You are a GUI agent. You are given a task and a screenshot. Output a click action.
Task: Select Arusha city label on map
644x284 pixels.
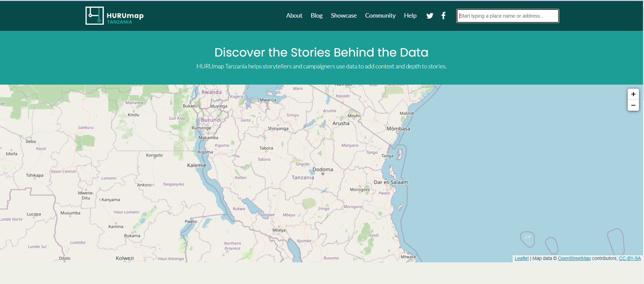point(341,124)
